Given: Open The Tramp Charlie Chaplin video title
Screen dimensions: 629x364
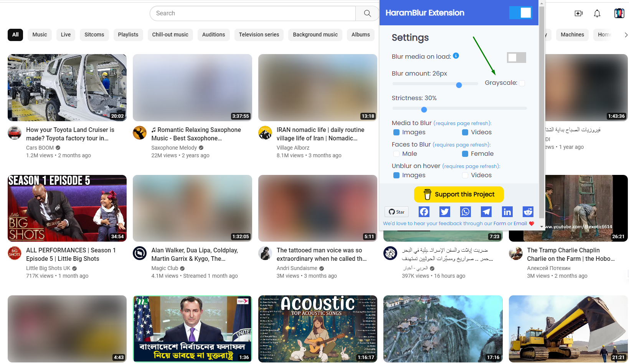Looking at the screenshot, I should pos(571,255).
